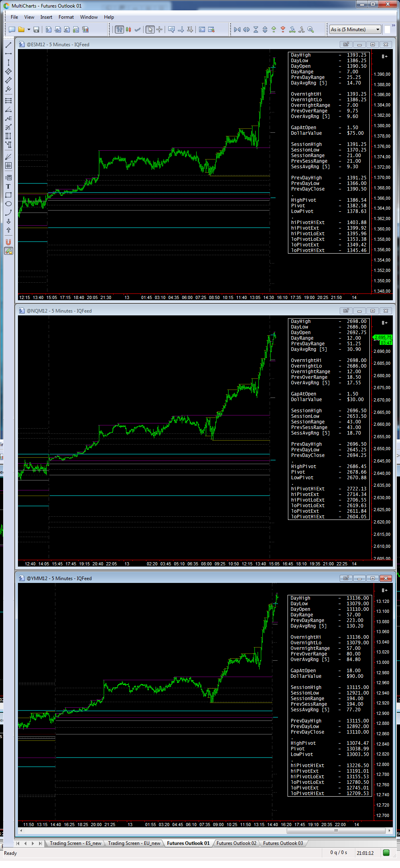400x868 pixels.
Task: Click the @YMM12 - 5 Minutes - IQFeed title
Action: (59, 579)
